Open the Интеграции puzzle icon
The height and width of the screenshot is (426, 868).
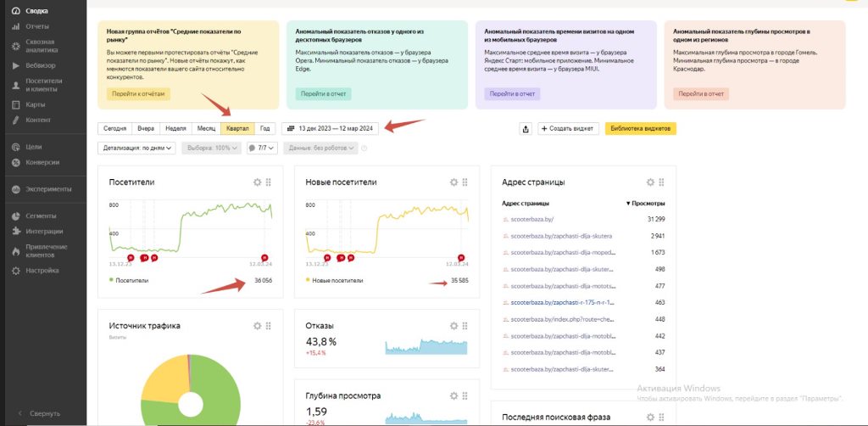pos(15,232)
